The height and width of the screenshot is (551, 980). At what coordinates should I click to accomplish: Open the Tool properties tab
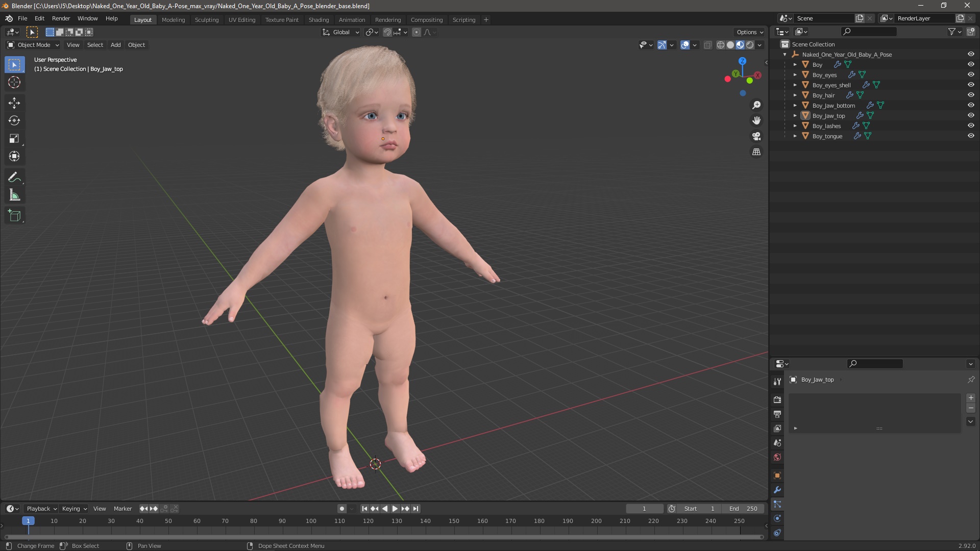(x=777, y=382)
